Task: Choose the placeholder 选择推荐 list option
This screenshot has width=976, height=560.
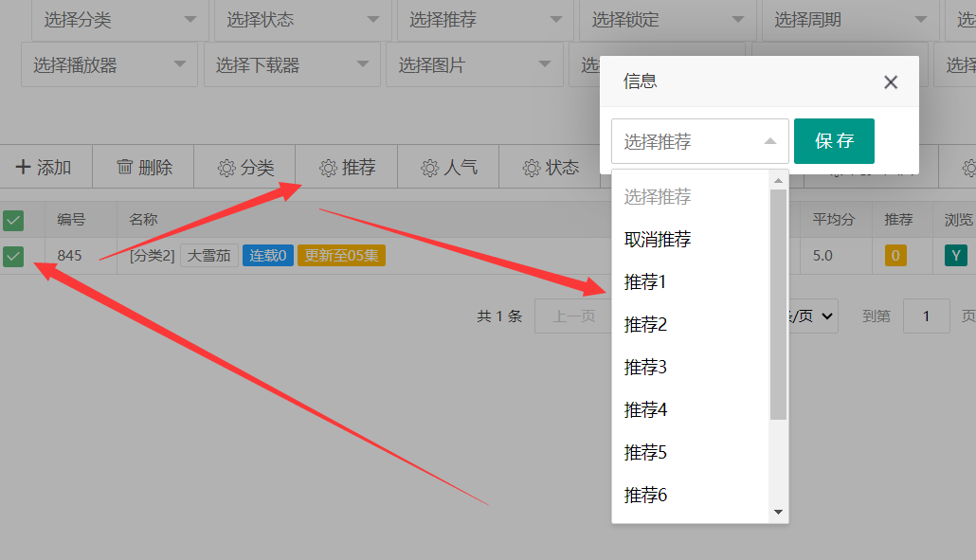Action: coord(690,197)
